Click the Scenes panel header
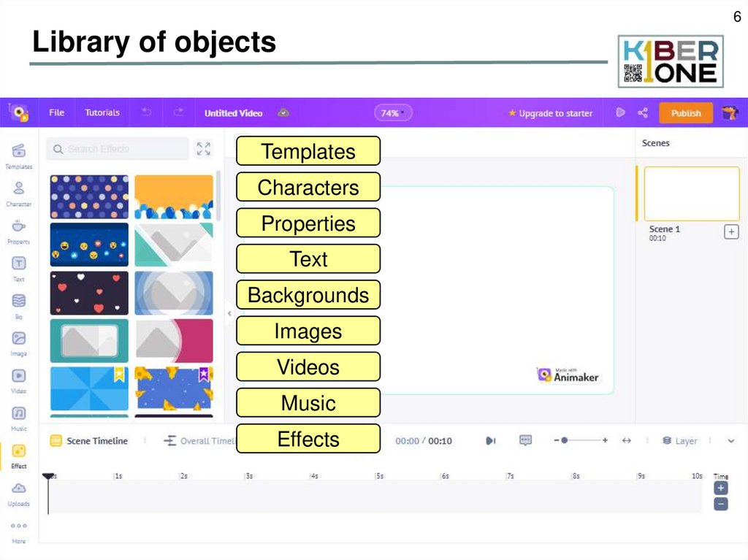 point(655,143)
